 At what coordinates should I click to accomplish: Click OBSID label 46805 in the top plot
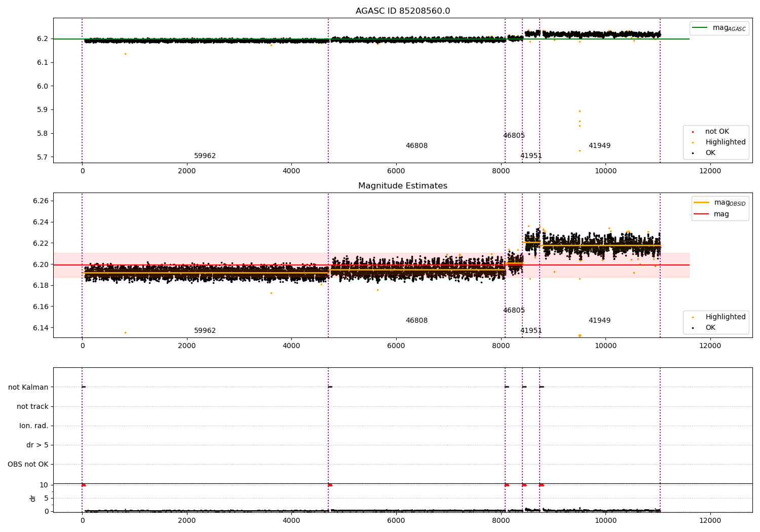tap(514, 136)
